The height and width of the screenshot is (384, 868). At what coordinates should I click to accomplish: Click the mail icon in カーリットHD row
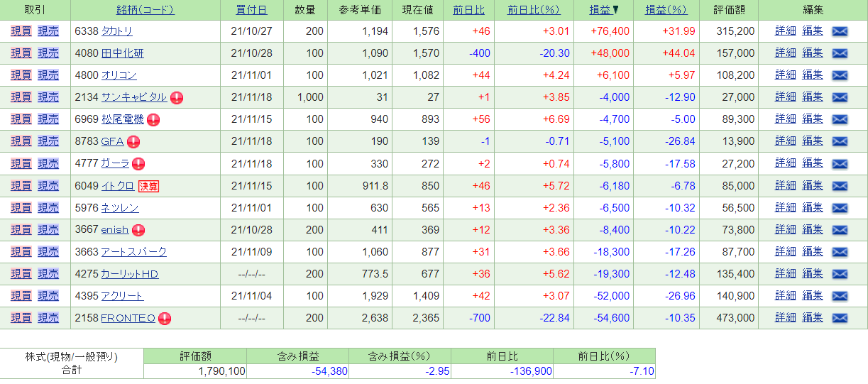tap(840, 274)
